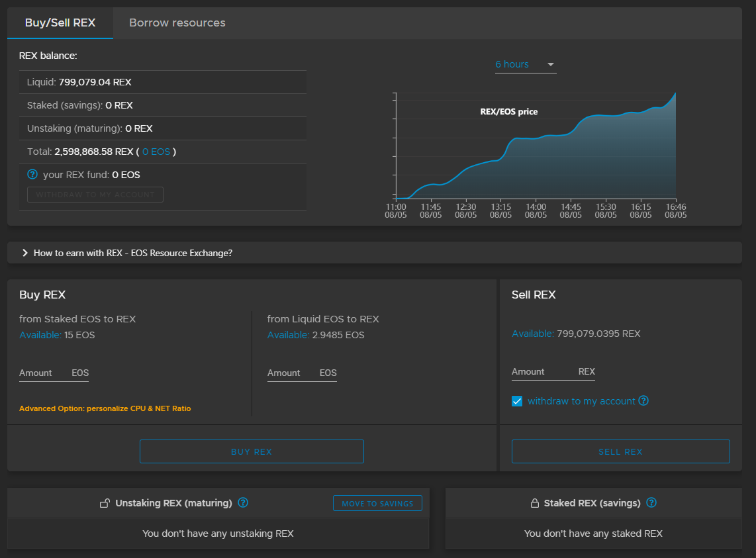Click the open padlock icon for Unstaking REX
The width and height of the screenshot is (756, 558).
(105, 504)
